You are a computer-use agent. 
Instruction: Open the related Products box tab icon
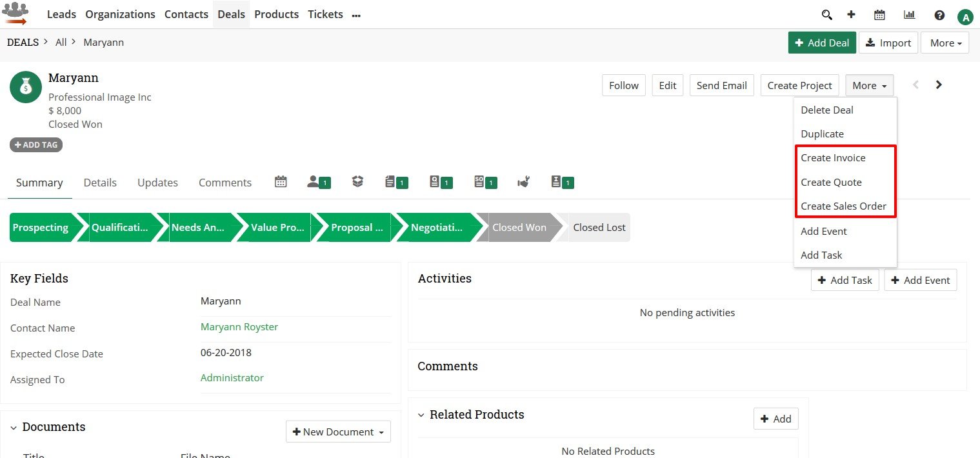pyautogui.click(x=357, y=182)
